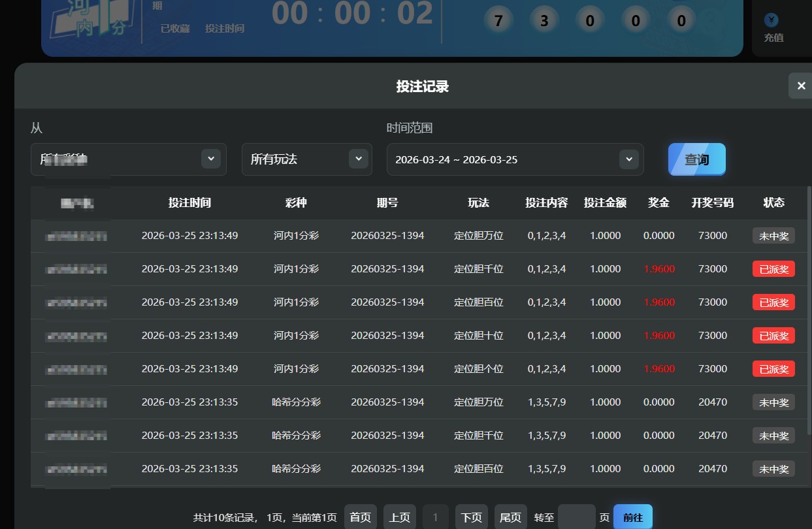Click the 投注时间 column header
812x529 pixels.
[x=189, y=202]
